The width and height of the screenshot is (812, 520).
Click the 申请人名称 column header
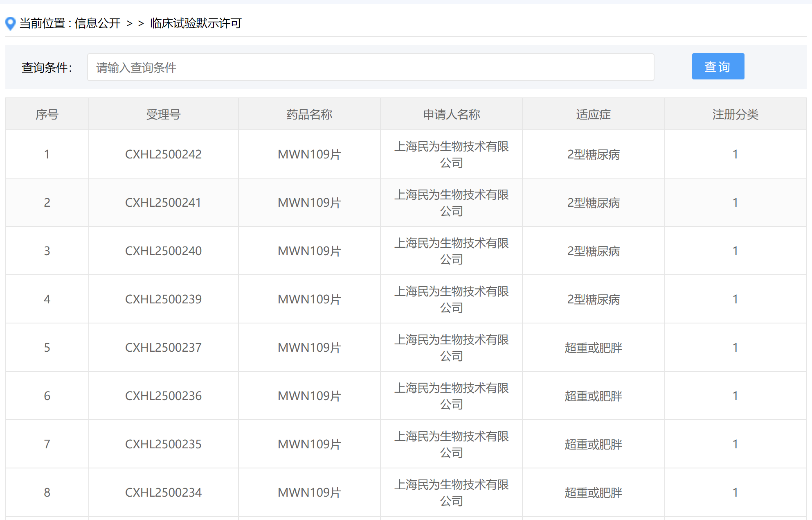[451, 114]
